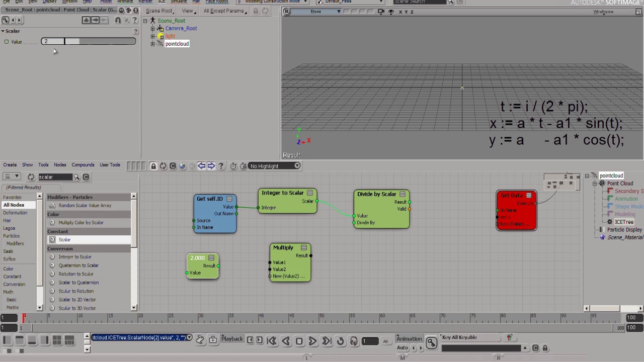This screenshot has width=644, height=362.
Task: Click the Scalar Value slider
Action: pyautogui.click(x=100, y=41)
